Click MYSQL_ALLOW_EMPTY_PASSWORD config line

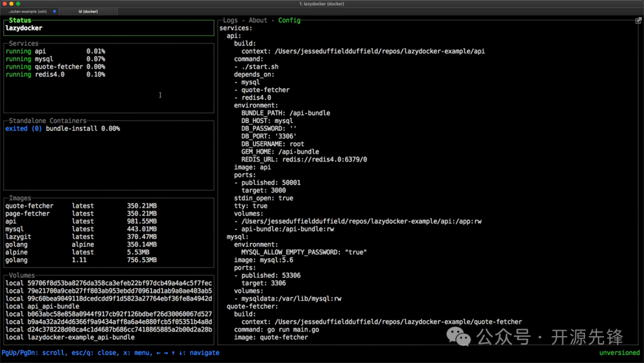pos(304,253)
